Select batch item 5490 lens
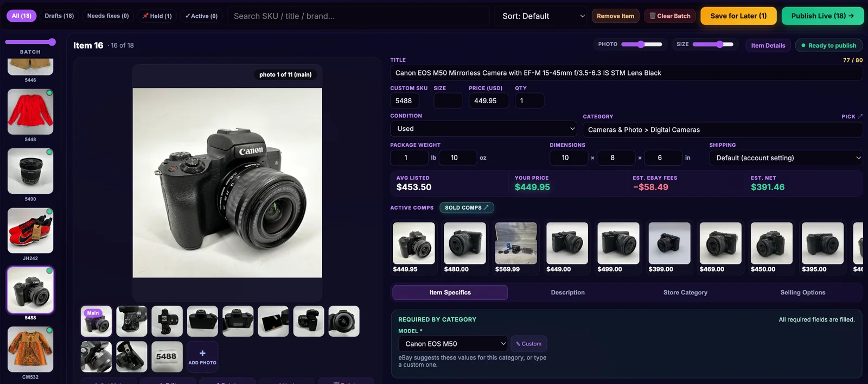The image size is (868, 384). [30, 171]
